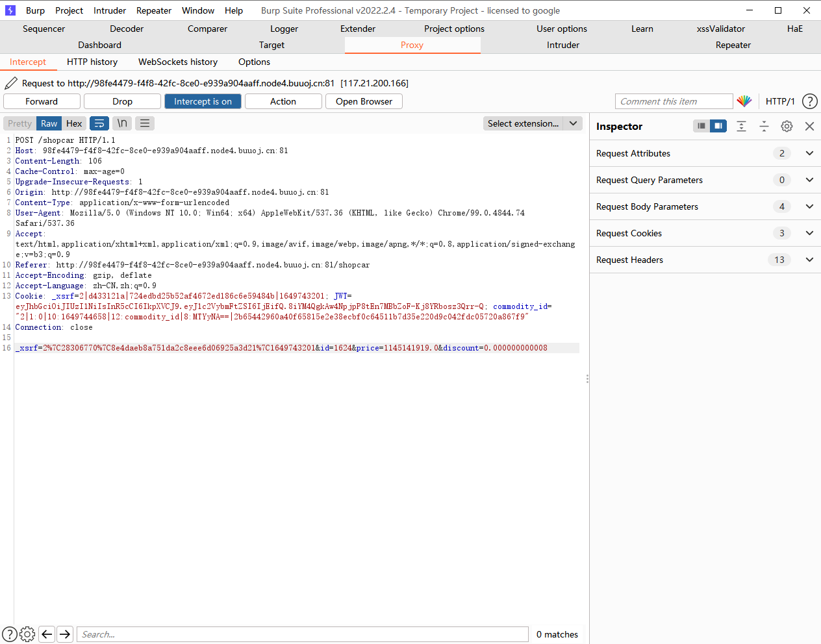Open the Project menu
The width and height of the screenshot is (821, 644).
[x=69, y=10]
